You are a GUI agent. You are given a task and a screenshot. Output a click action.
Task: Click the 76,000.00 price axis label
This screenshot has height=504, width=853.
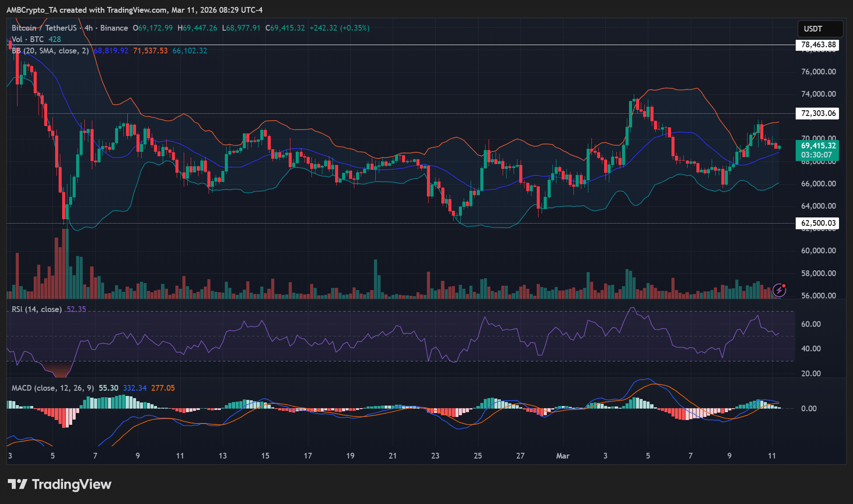coord(818,72)
